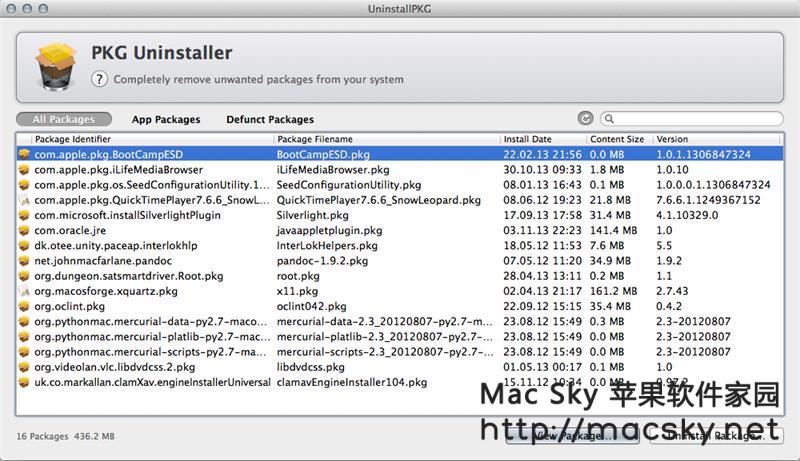
Task: Select the root.pkg filename
Action: pyautogui.click(x=298, y=276)
